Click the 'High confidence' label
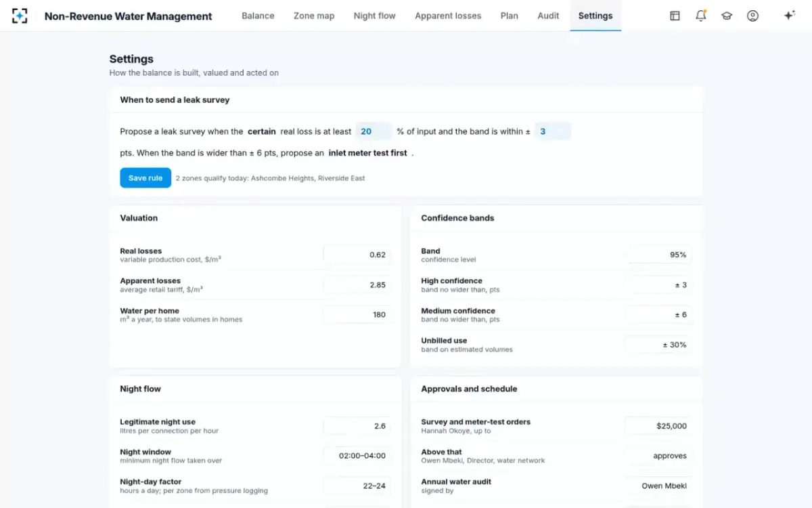Viewport: 812px width, 508px height. pos(451,280)
